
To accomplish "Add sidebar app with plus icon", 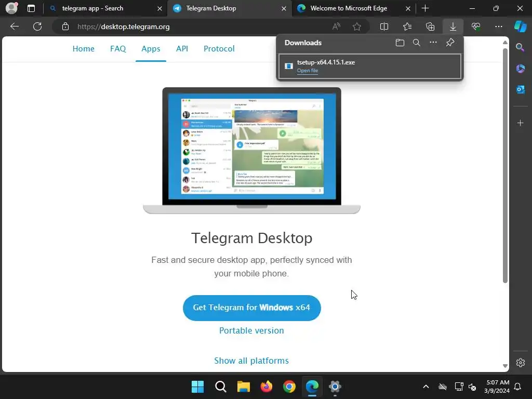I will click(x=520, y=123).
